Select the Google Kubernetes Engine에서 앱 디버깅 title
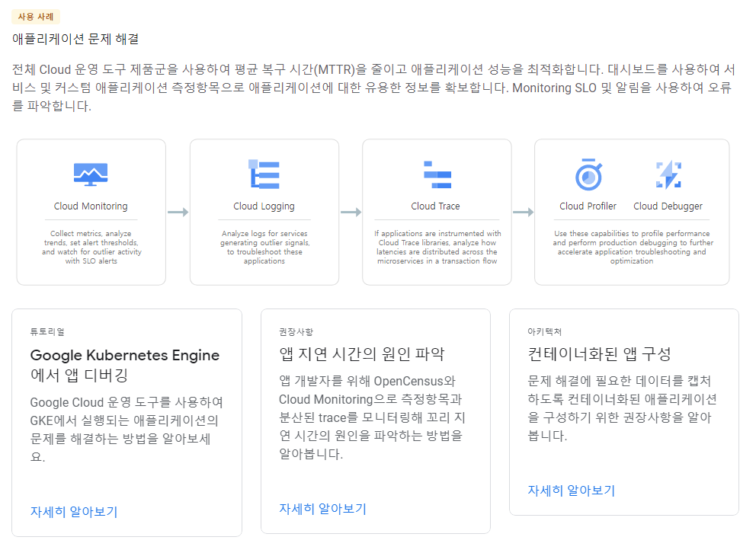 pos(125,365)
